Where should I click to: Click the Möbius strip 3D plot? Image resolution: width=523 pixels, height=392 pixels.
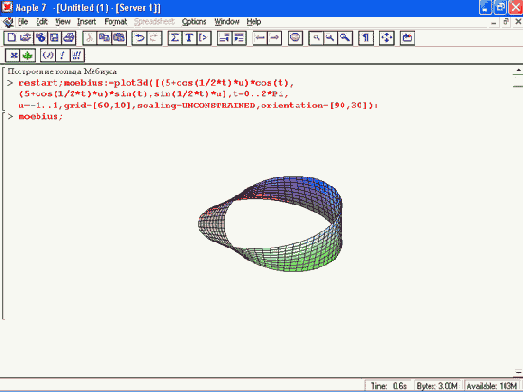coord(270,224)
